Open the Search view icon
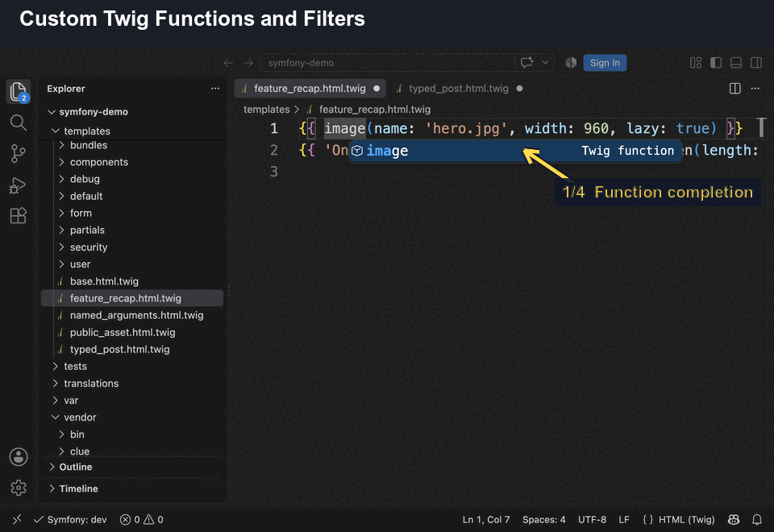This screenshot has height=532, width=774. tap(19, 123)
